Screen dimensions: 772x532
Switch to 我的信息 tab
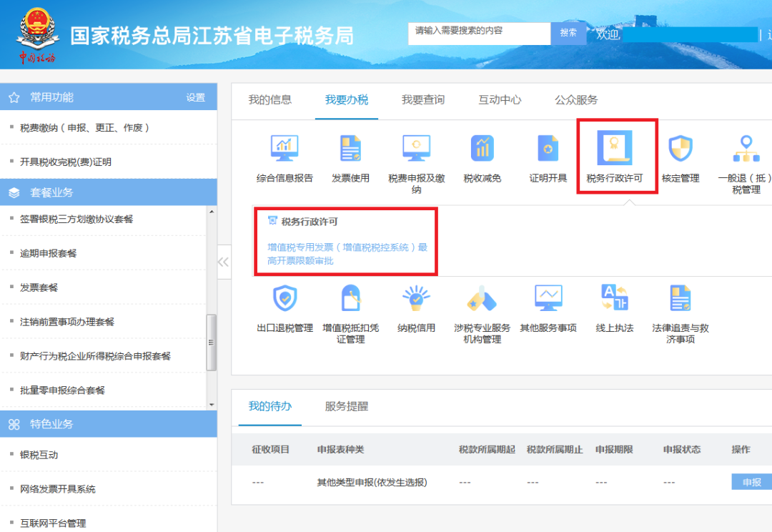(x=269, y=99)
